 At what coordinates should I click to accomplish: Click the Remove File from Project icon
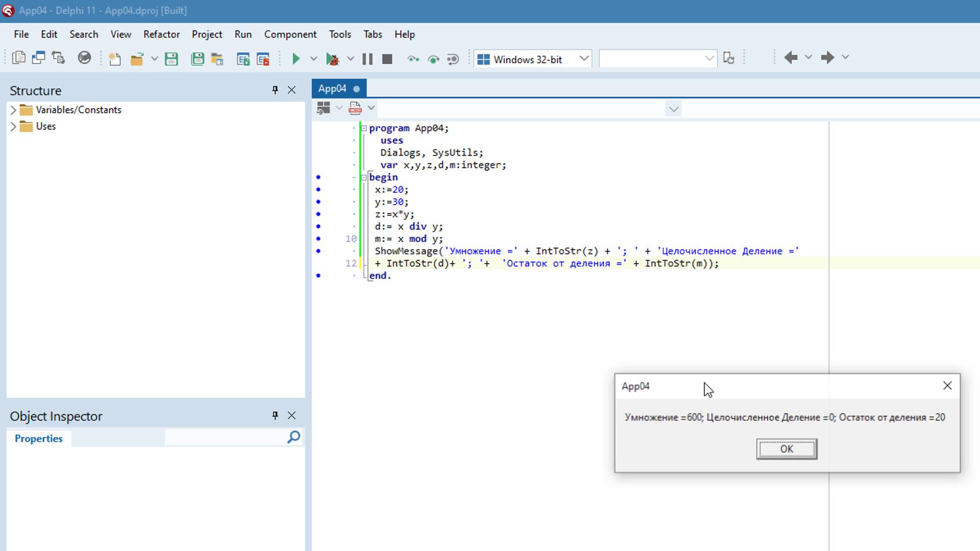(263, 59)
